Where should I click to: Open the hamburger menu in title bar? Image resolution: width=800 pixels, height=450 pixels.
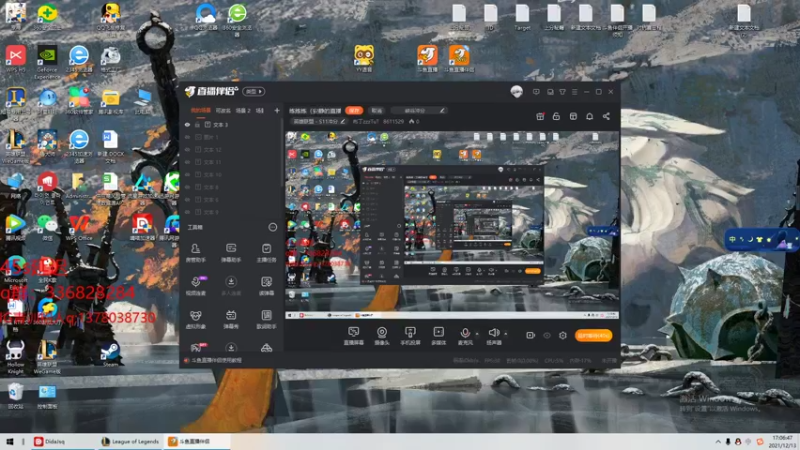(x=574, y=92)
